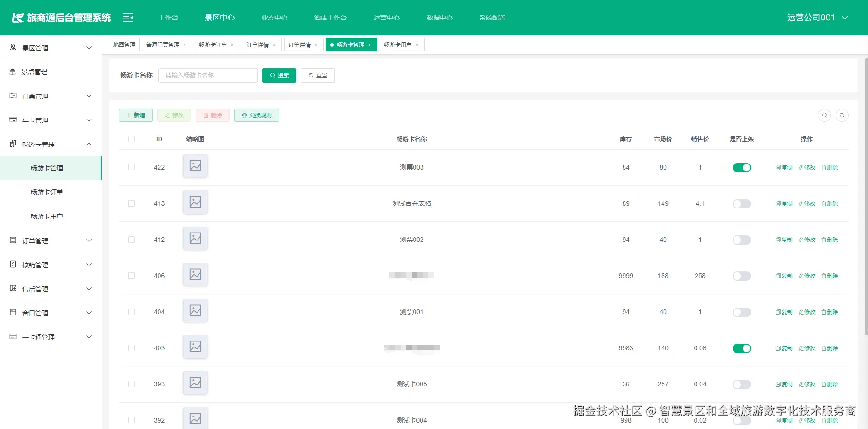Collapse the sidebar using the hamburger icon
This screenshot has height=429, width=868.
click(128, 17)
